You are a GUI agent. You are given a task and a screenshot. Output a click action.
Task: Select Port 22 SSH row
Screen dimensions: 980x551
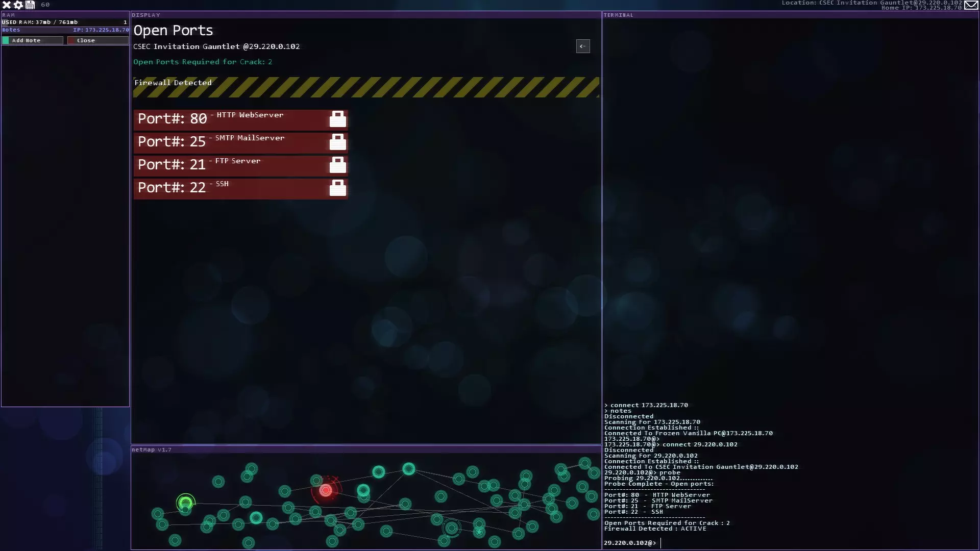[x=230, y=189]
